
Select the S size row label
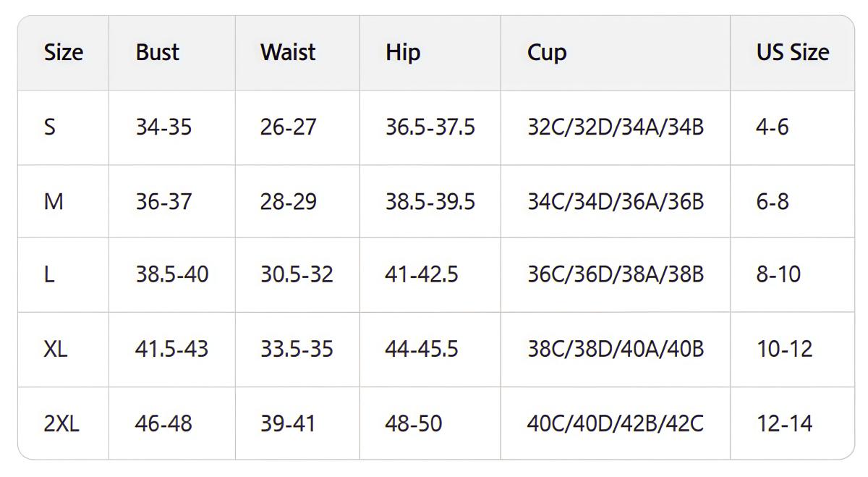(x=50, y=127)
